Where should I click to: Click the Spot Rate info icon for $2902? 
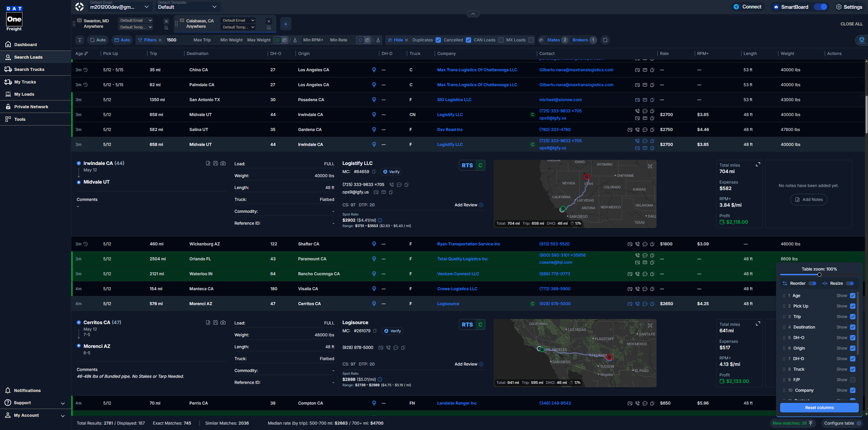(380, 220)
